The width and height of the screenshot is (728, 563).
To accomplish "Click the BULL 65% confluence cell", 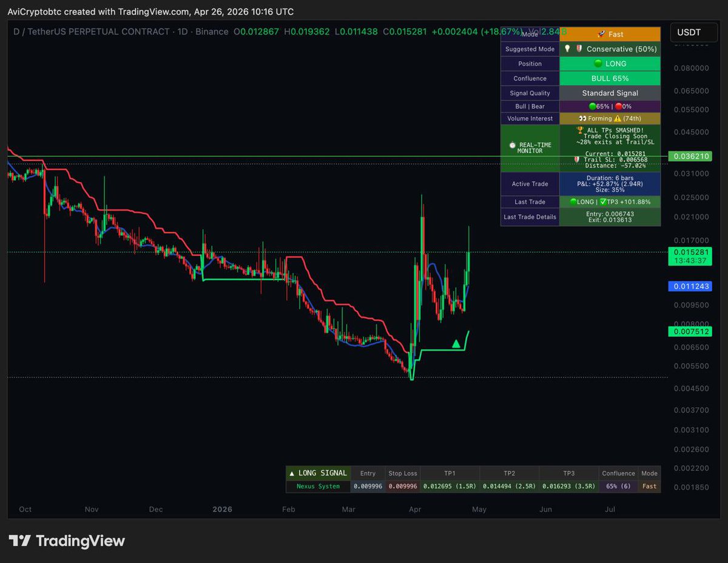I will coord(610,78).
